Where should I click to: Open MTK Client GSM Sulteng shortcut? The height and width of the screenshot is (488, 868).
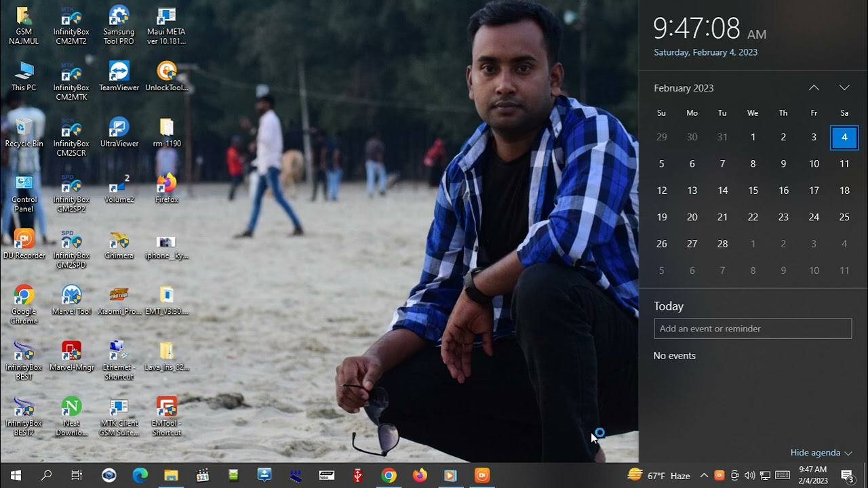[x=119, y=418]
